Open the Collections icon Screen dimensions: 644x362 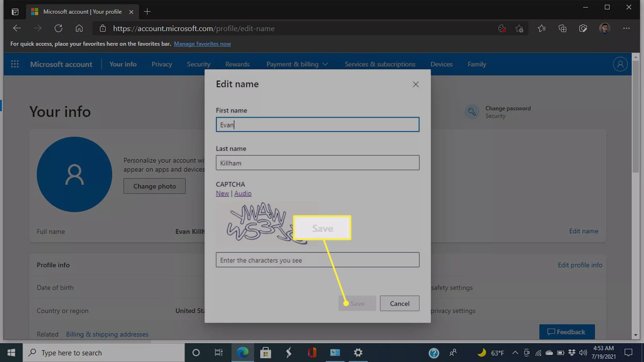(x=562, y=28)
